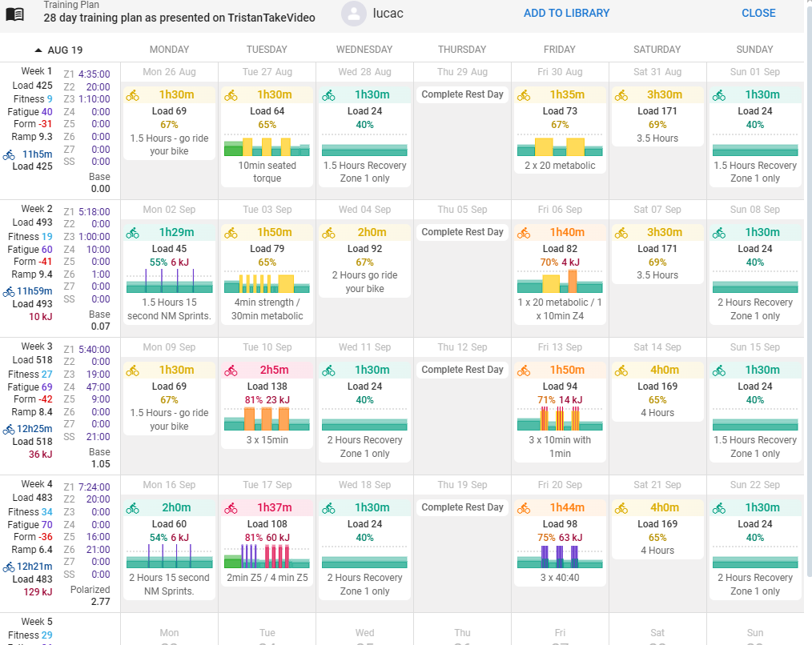Open the 2min Z5 / 4min Z5 workout chart
Screen dimensions: 812x645
point(267,556)
